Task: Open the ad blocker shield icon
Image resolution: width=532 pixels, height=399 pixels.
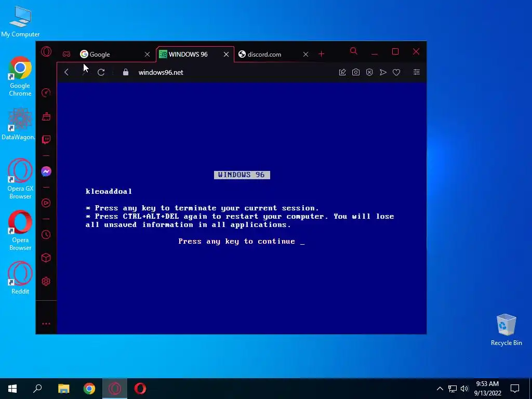Action: coord(369,72)
